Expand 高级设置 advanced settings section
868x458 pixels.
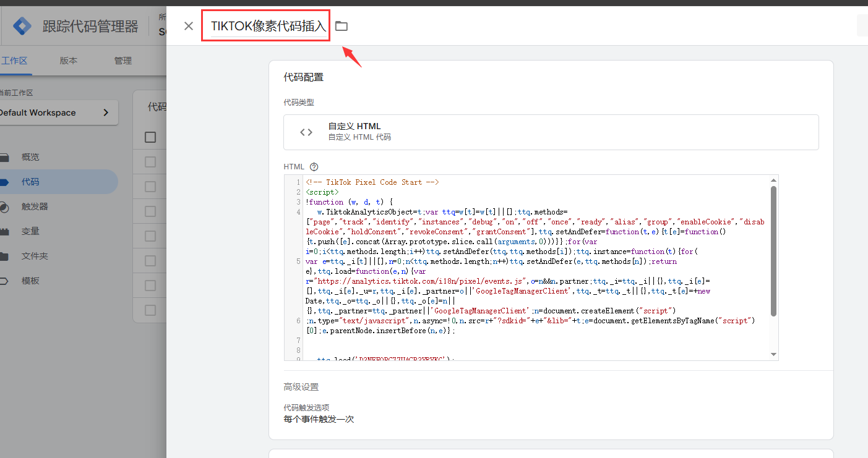(x=301, y=387)
